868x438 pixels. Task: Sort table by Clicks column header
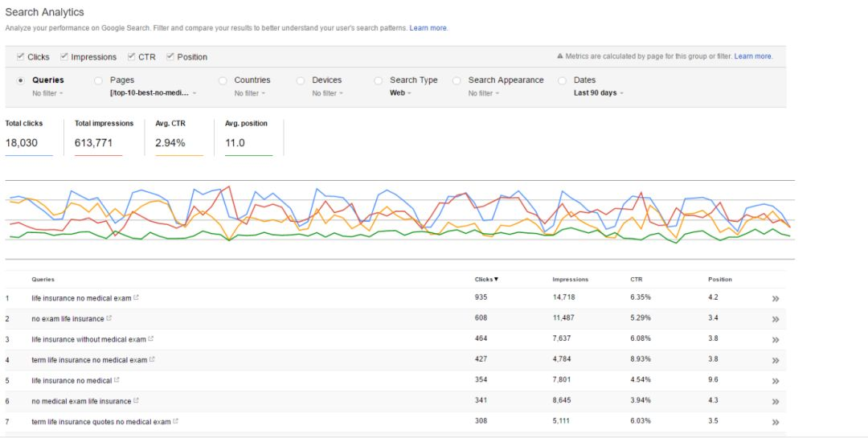(x=486, y=279)
